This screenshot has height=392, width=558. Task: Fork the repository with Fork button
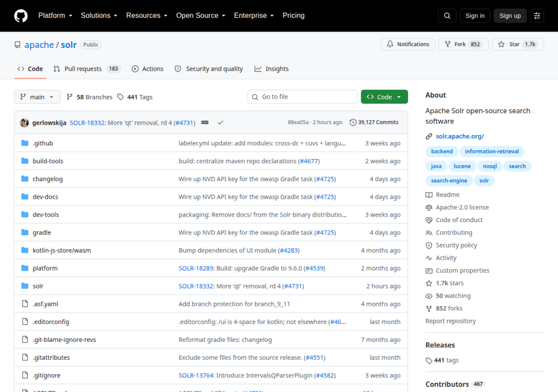tap(463, 44)
